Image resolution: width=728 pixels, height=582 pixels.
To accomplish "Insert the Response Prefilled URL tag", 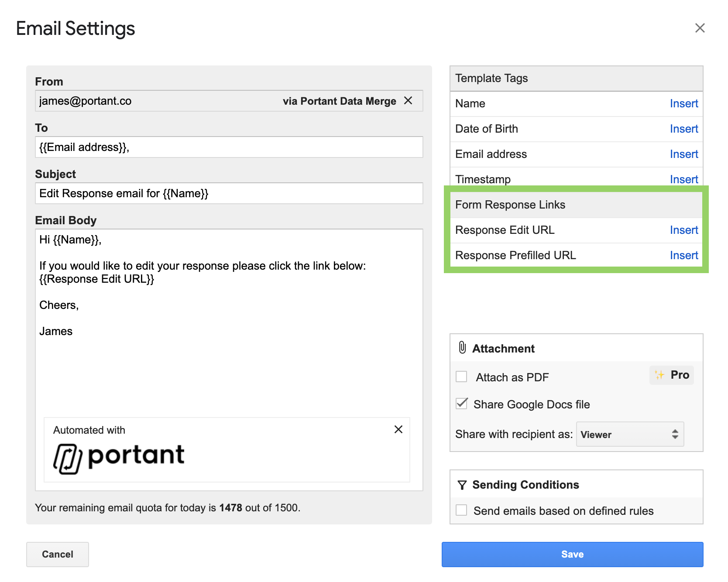I will [683, 255].
